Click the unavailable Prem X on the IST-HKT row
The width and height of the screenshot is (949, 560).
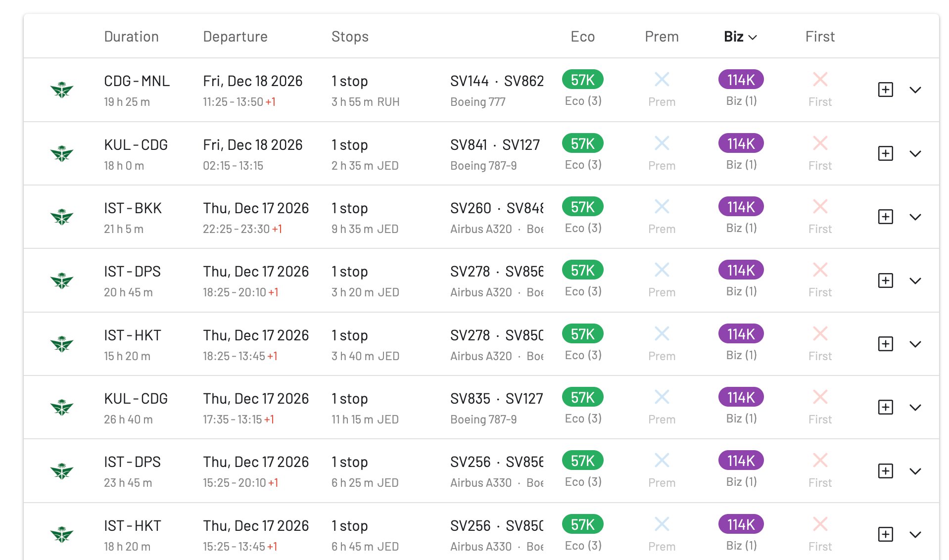click(662, 333)
